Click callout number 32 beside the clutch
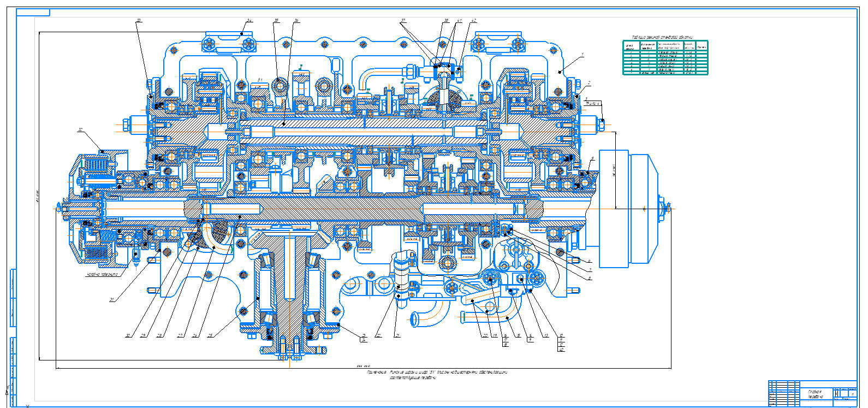This screenshot has height=408, width=868. point(80,129)
